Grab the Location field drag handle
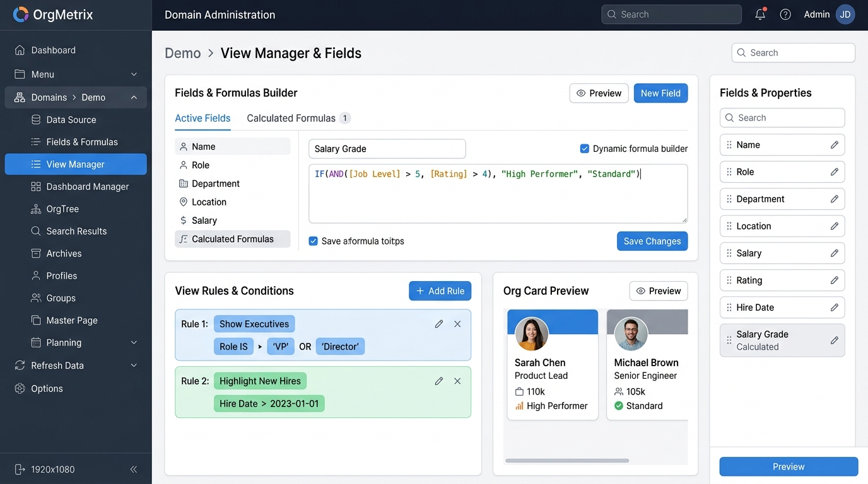 pos(729,226)
